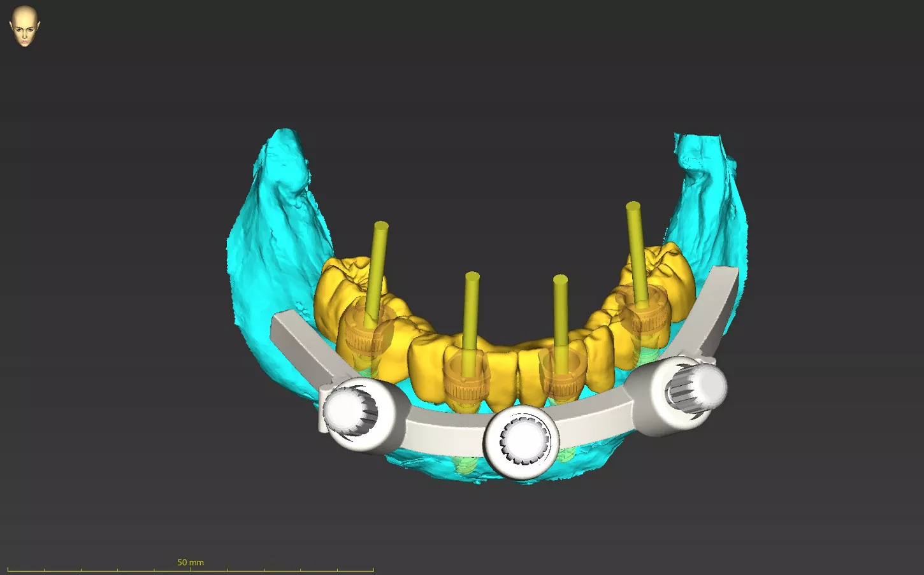Click the head orientation icon
The image size is (924, 575).
(24, 25)
